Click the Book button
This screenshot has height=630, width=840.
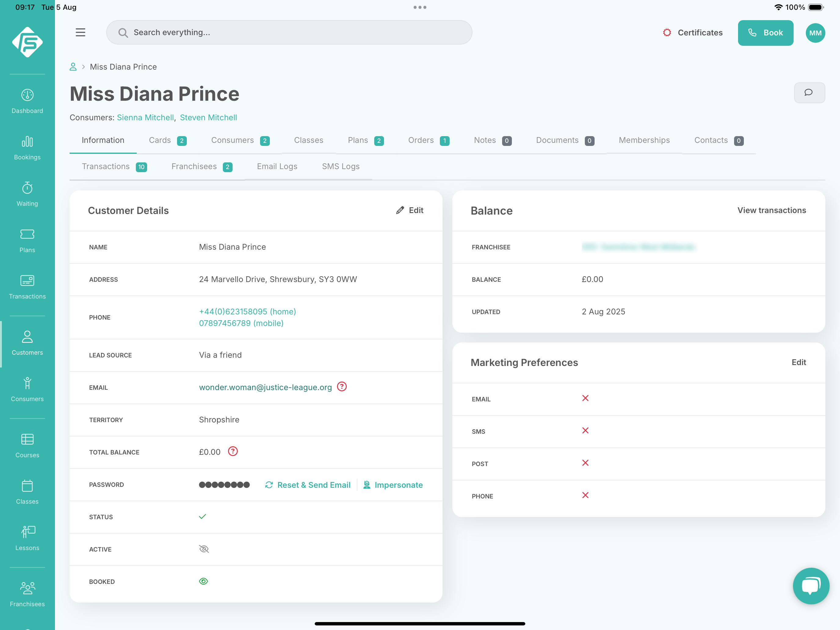click(x=766, y=33)
